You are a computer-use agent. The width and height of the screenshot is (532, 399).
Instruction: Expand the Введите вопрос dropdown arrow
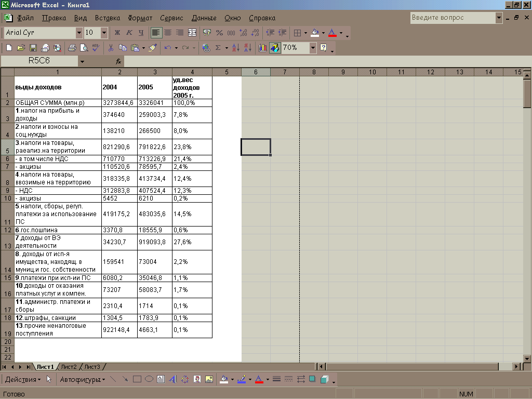coord(499,18)
